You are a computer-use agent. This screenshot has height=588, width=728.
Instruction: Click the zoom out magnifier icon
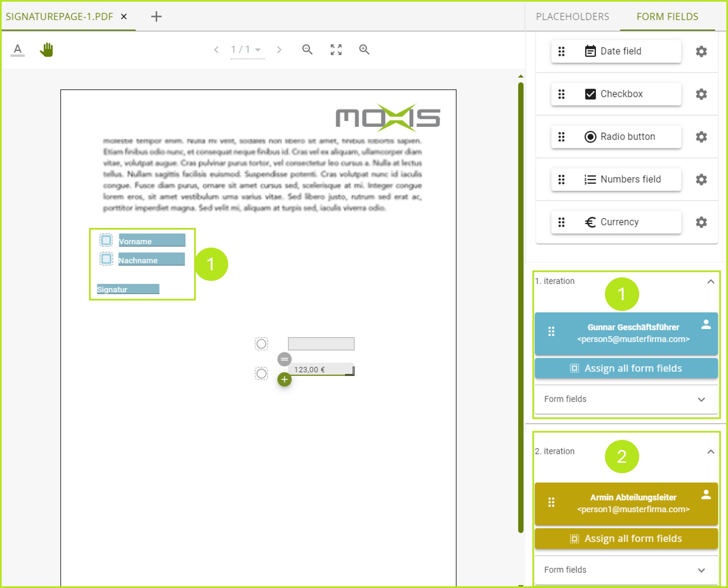[x=307, y=49]
